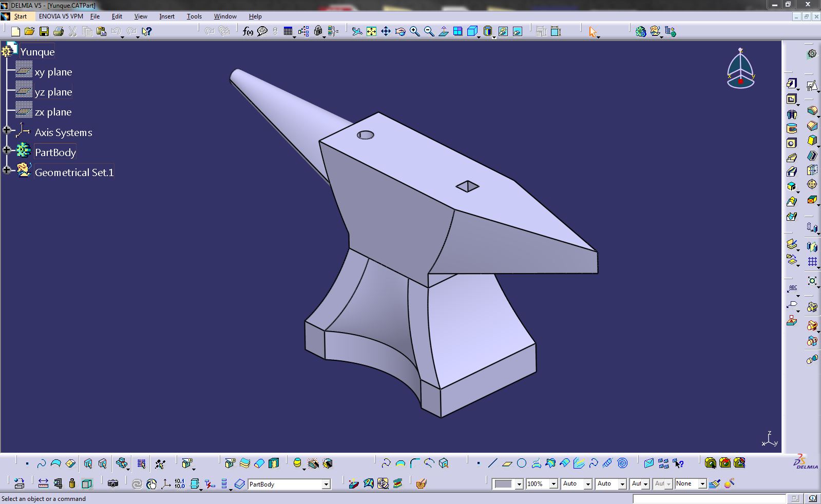Image resolution: width=821 pixels, height=504 pixels.
Task: Select the Yunque root node
Action: (x=37, y=51)
